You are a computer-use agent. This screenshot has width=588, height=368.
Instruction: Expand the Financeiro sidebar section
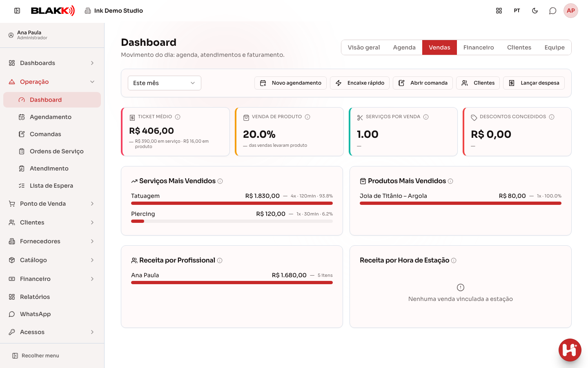[52, 279]
